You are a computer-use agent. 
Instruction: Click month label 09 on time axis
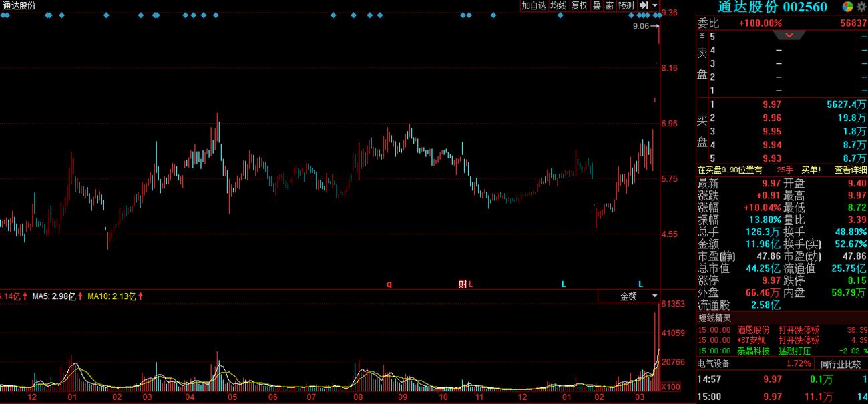pyautogui.click(x=402, y=397)
